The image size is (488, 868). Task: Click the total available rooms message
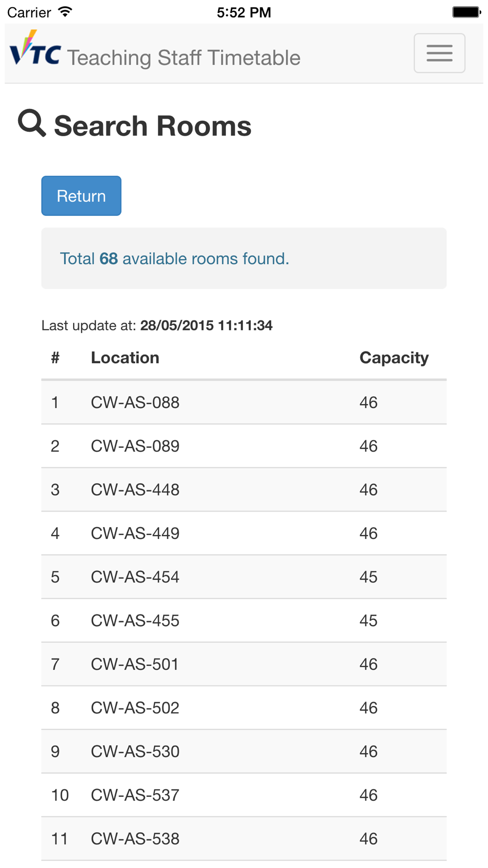click(x=174, y=258)
